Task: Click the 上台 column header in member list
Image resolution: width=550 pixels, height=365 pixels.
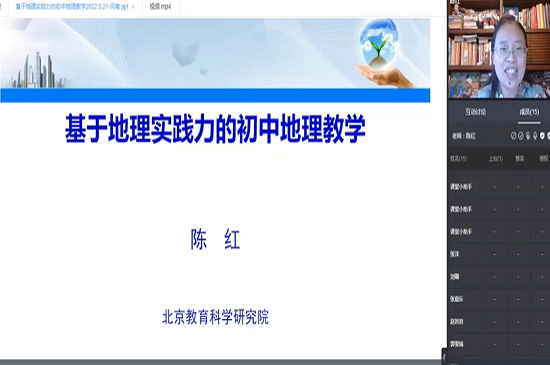Action: coord(496,159)
